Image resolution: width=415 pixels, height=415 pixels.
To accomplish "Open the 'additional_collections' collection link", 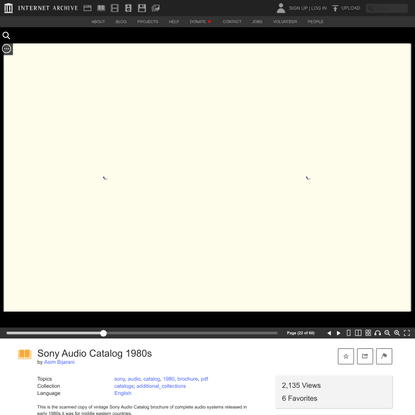I will (x=161, y=386).
